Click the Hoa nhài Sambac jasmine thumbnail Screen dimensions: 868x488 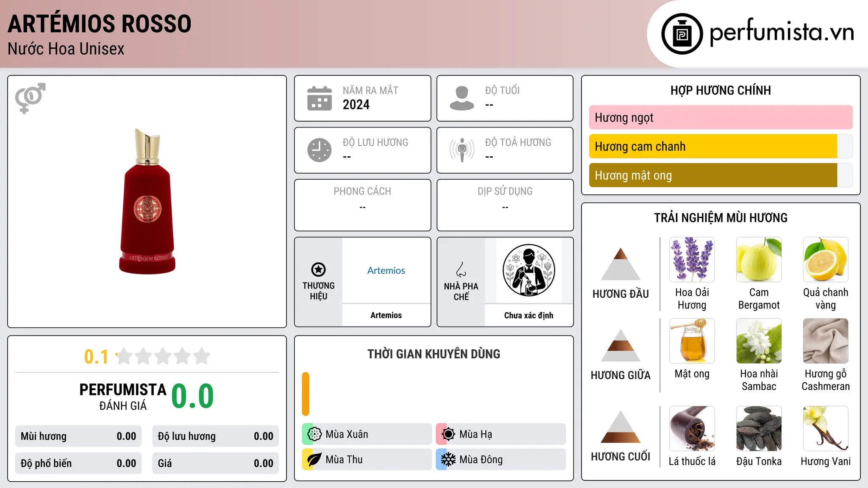759,341
